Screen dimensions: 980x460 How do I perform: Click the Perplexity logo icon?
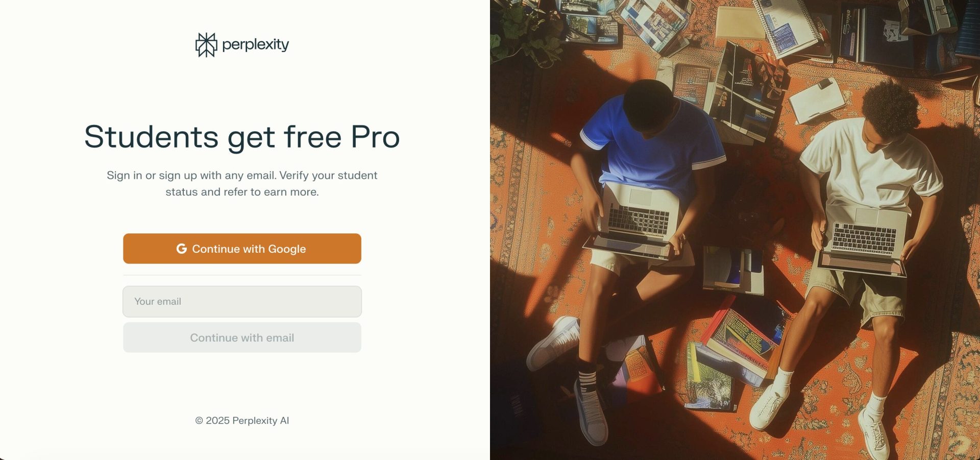coord(206,45)
